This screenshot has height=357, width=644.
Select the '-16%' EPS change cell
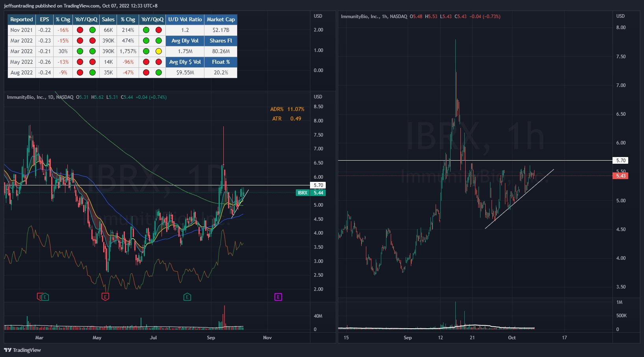[x=63, y=30]
